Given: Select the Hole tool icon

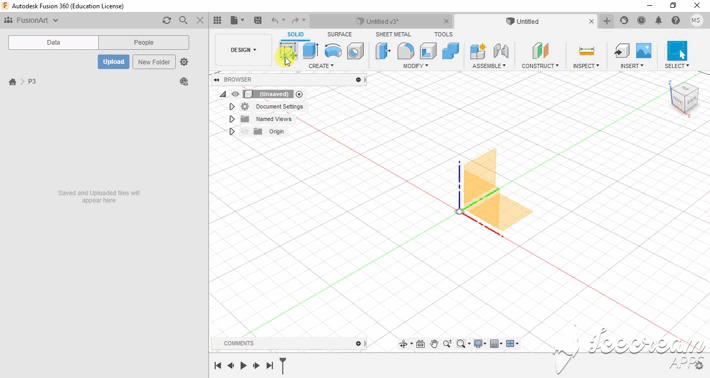Looking at the screenshot, I should pyautogui.click(x=355, y=51).
